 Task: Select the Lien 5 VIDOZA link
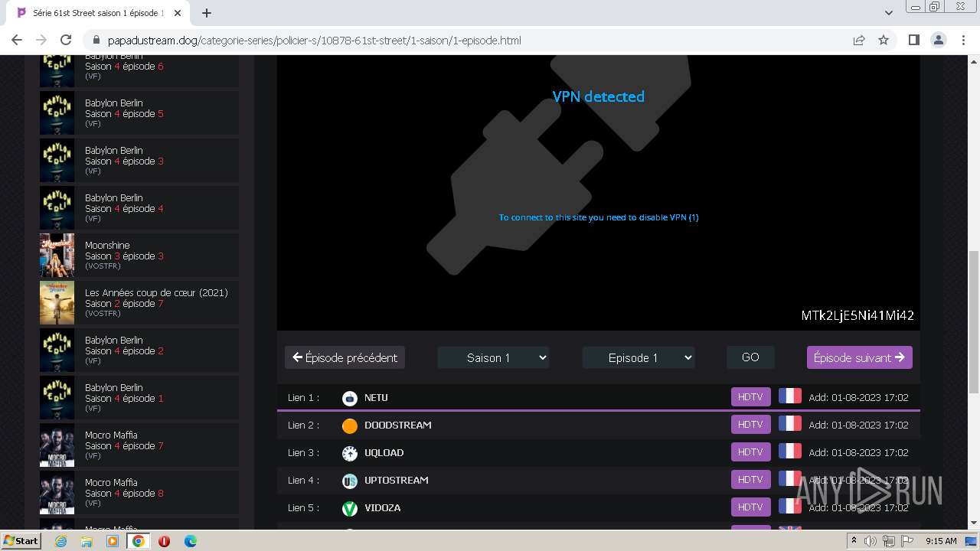(x=598, y=507)
